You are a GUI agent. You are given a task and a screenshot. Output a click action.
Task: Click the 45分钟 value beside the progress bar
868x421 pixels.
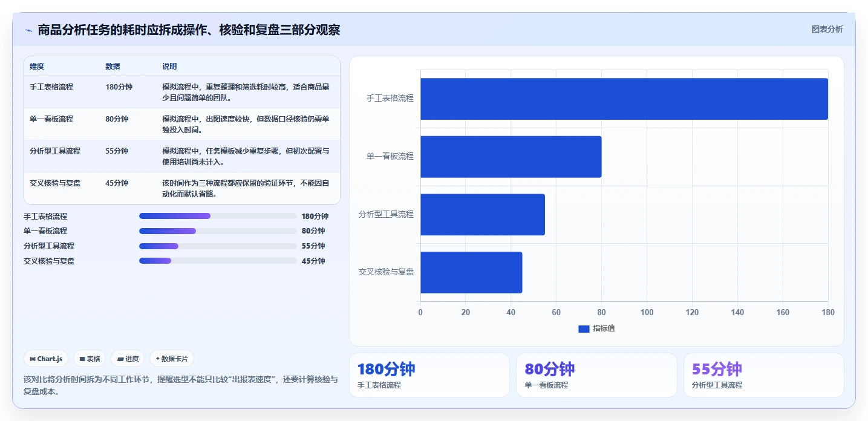313,261
